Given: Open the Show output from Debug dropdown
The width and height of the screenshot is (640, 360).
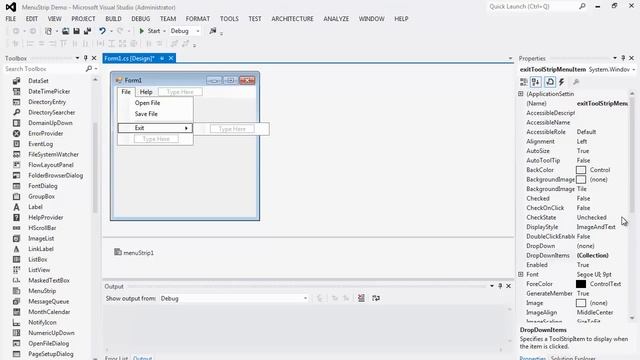Looking at the screenshot, I should point(305,298).
